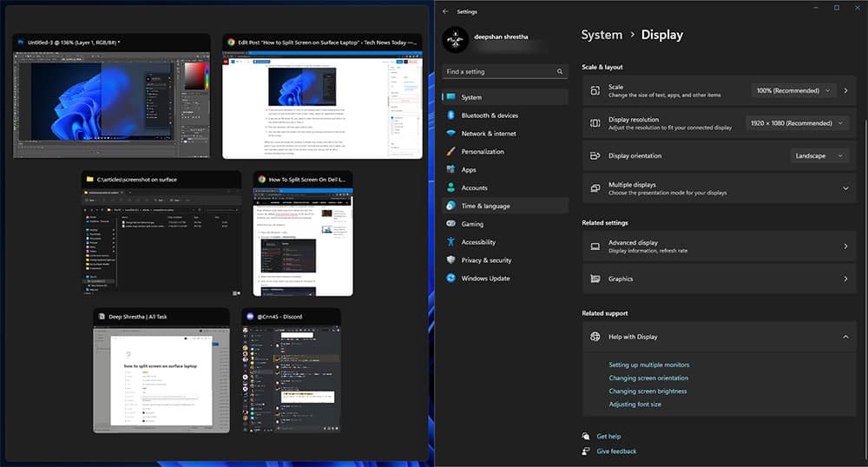The image size is (868, 467).
Task: Open the Gaming settings page
Action: 505,224
